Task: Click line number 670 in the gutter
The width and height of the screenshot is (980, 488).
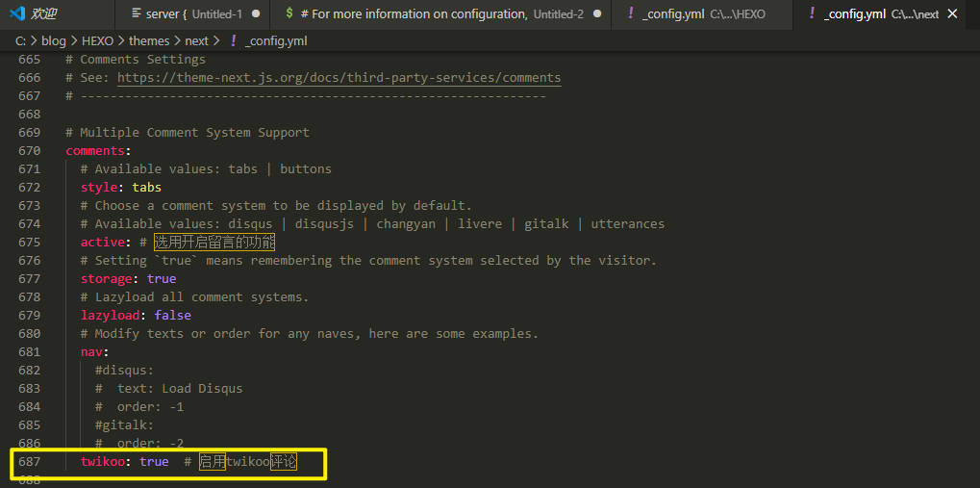Action: [x=29, y=151]
